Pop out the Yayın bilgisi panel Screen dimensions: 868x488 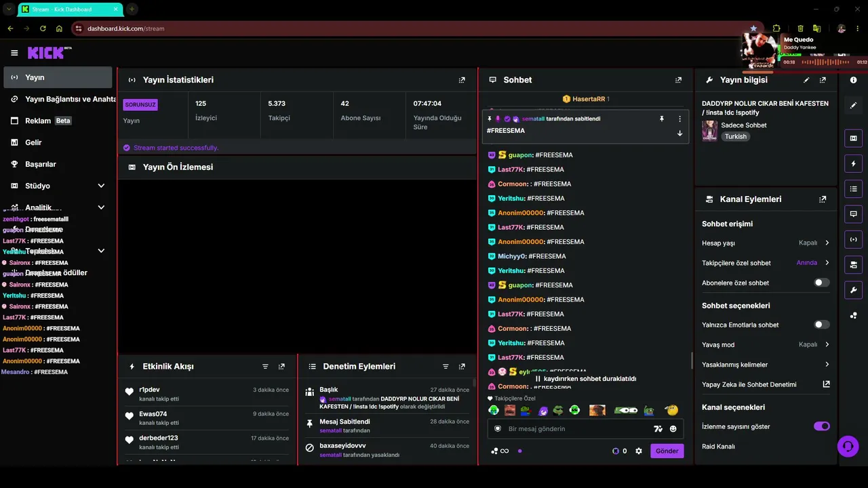[823, 80]
